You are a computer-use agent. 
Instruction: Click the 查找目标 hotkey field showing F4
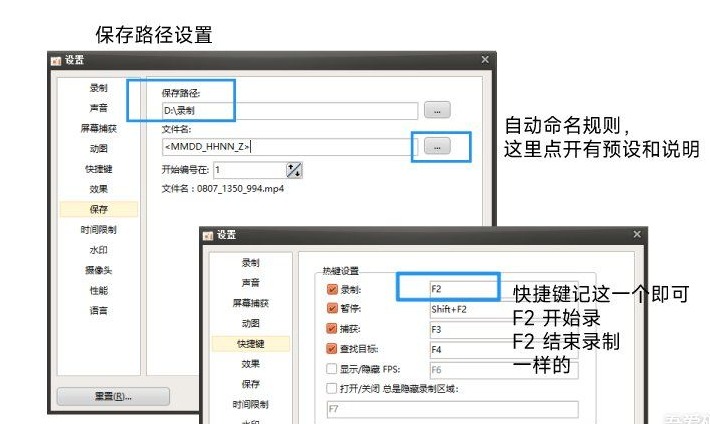click(x=504, y=350)
